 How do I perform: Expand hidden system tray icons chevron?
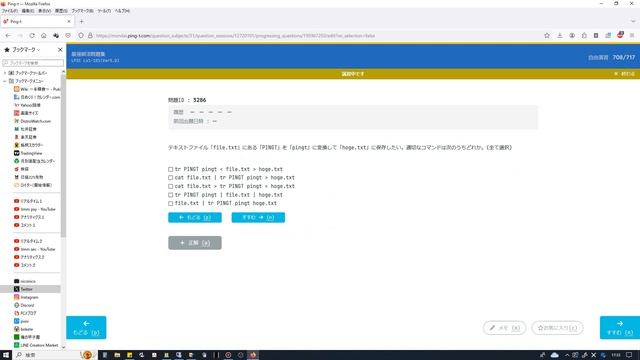(x=567, y=355)
